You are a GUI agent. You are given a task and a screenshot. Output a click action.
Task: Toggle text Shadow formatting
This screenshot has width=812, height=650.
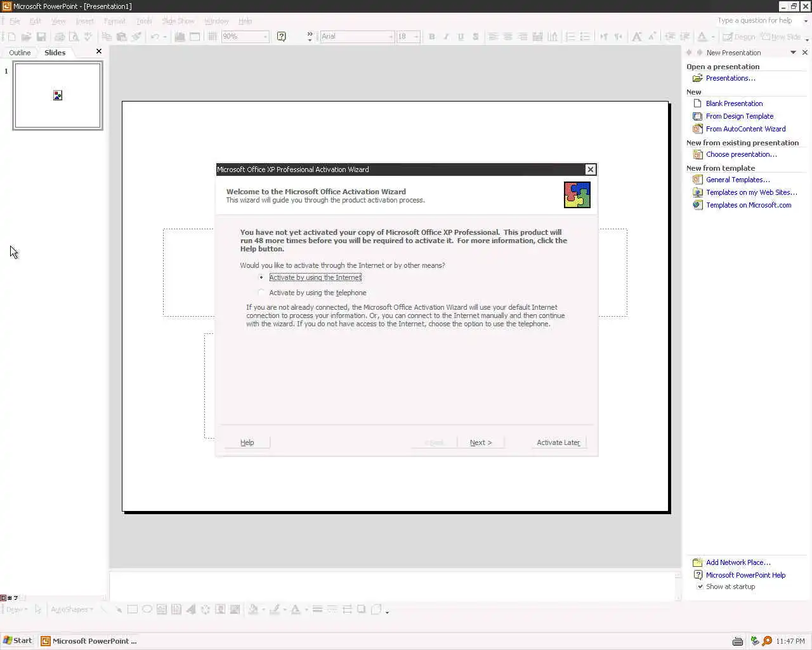coord(475,37)
